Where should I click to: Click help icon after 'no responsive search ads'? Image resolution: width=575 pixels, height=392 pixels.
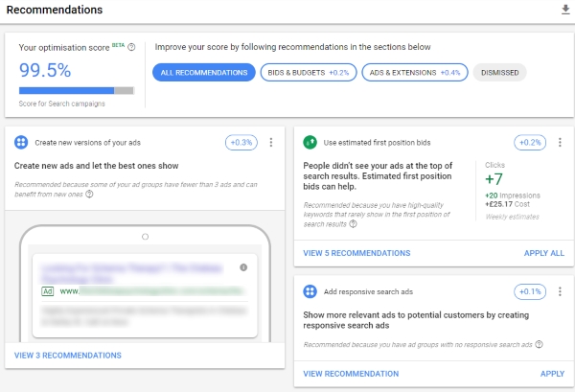click(539, 343)
